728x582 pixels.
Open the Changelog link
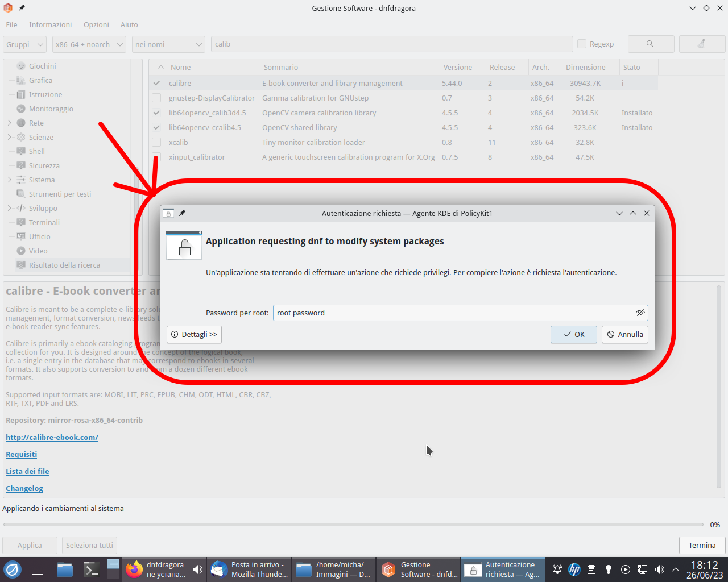click(x=24, y=488)
